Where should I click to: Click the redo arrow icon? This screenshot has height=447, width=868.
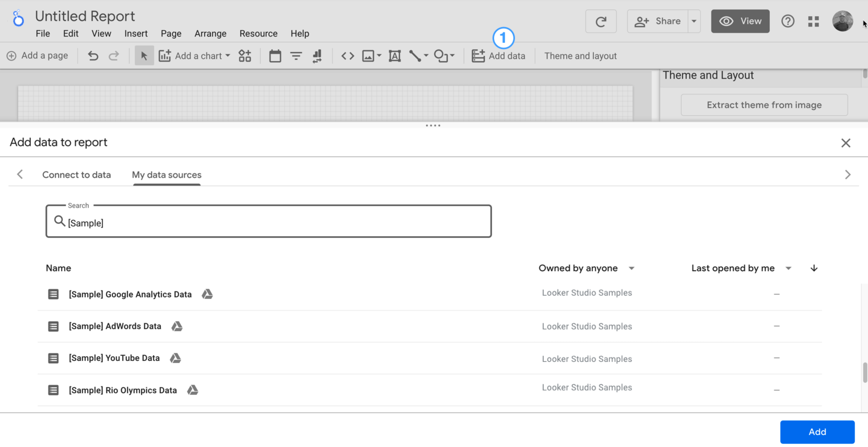(x=114, y=55)
